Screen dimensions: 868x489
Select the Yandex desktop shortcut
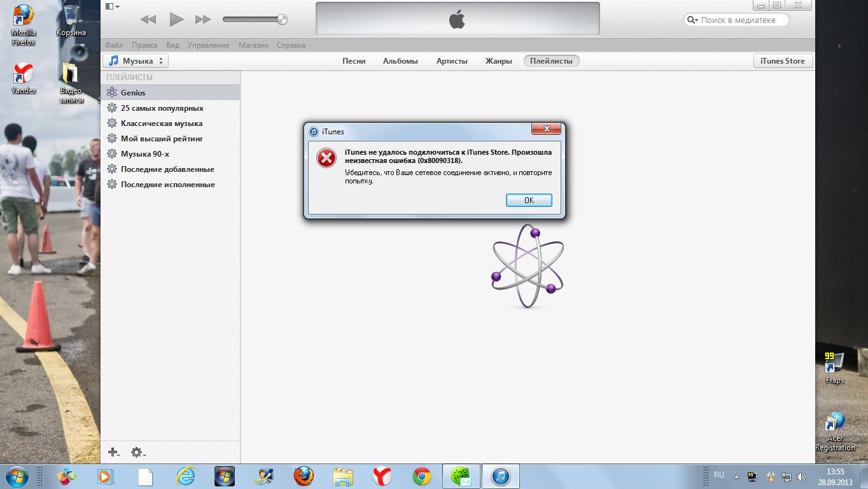pyautogui.click(x=24, y=79)
